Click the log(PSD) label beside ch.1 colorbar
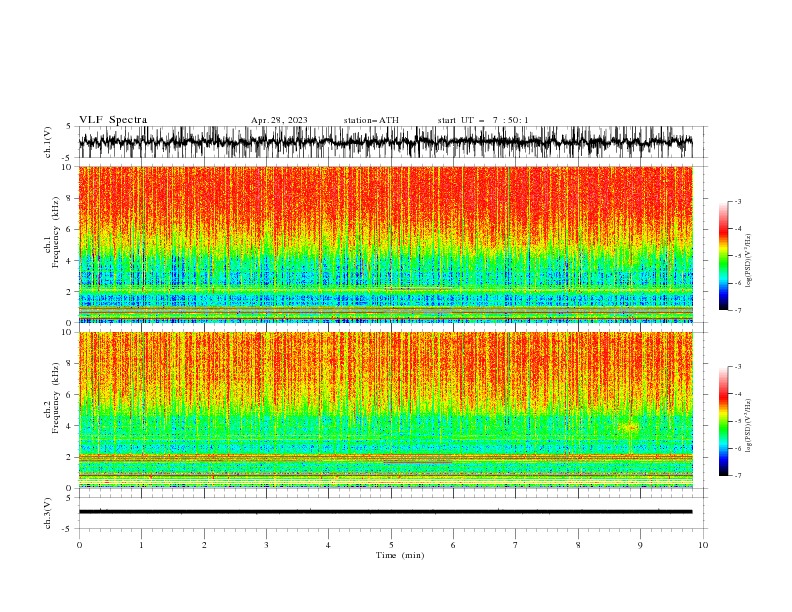792x612 pixels. [748, 260]
